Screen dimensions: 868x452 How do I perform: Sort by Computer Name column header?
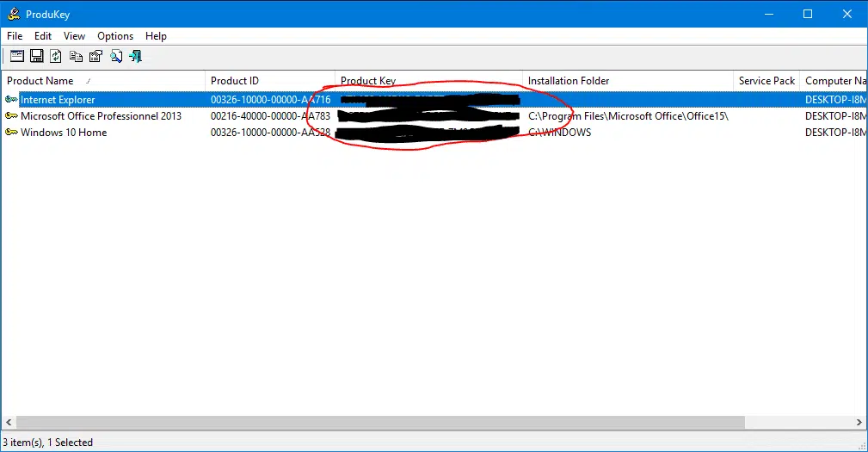click(834, 81)
